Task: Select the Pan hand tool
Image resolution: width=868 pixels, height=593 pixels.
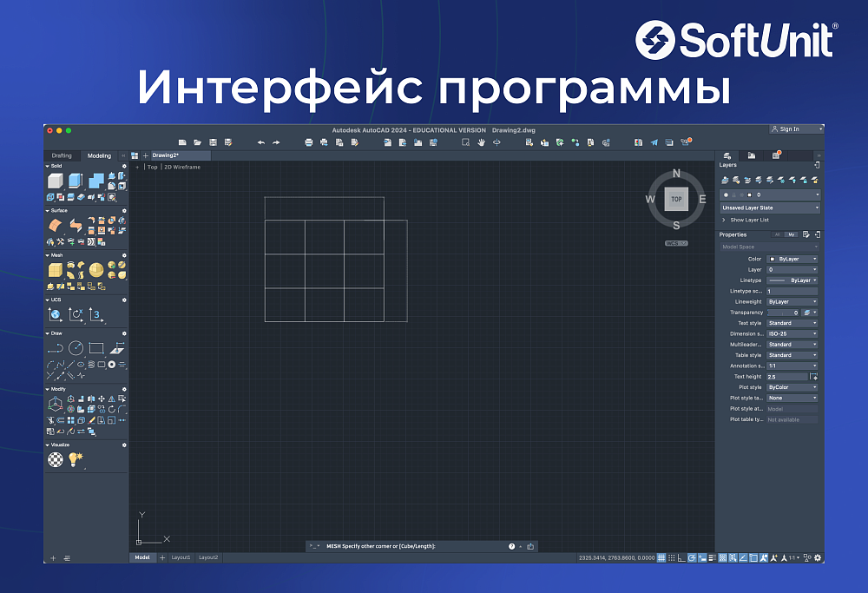Action: [481, 142]
